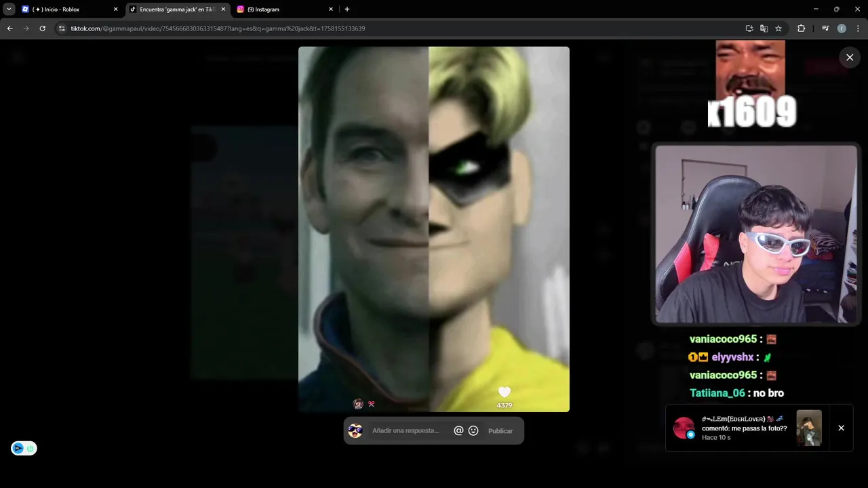Insert a mention with the @ icon
This screenshot has width=868, height=488.
tap(458, 430)
